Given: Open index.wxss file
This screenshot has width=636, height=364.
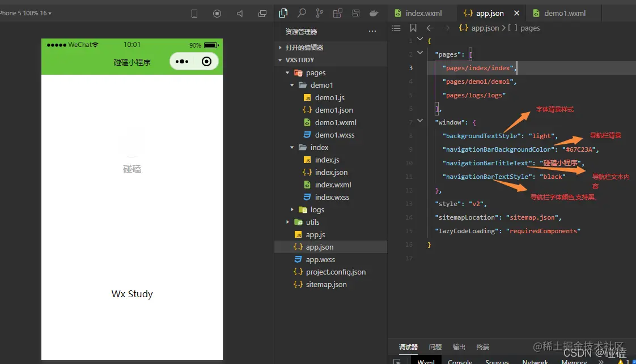Looking at the screenshot, I should 331,197.
